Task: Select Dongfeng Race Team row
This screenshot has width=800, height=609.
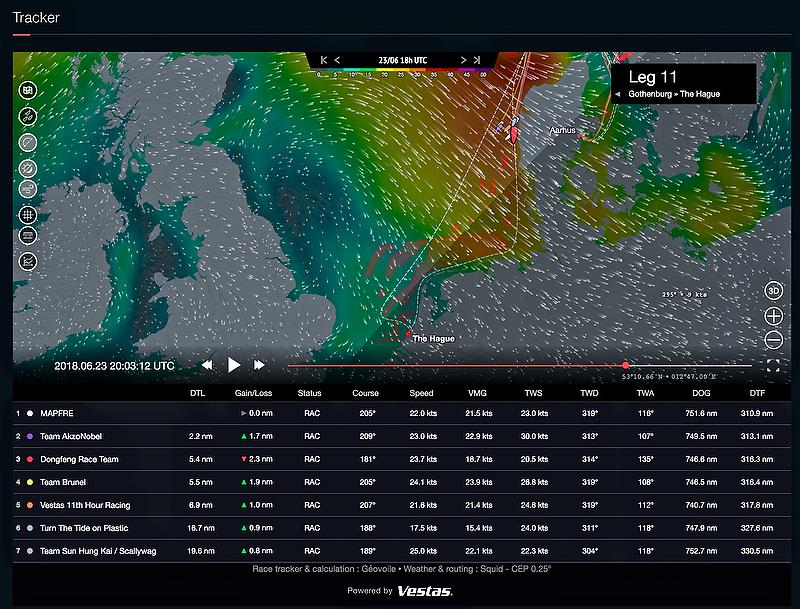Action: [402, 459]
